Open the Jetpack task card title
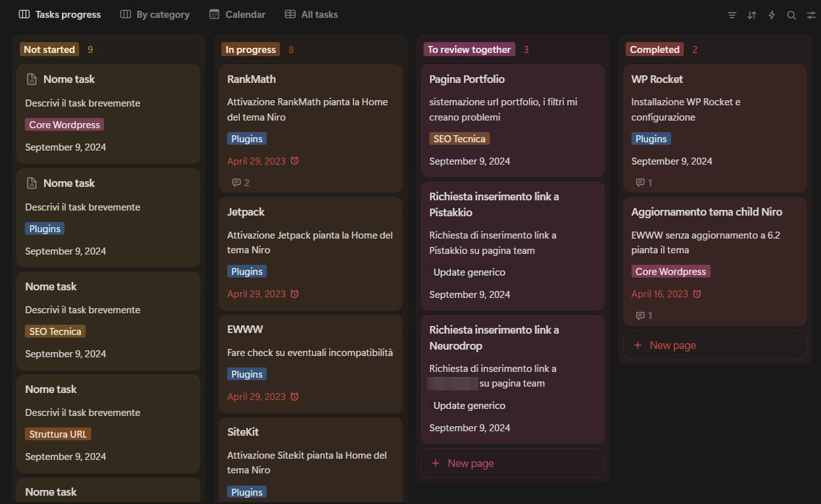This screenshot has height=504, width=821. 246,212
